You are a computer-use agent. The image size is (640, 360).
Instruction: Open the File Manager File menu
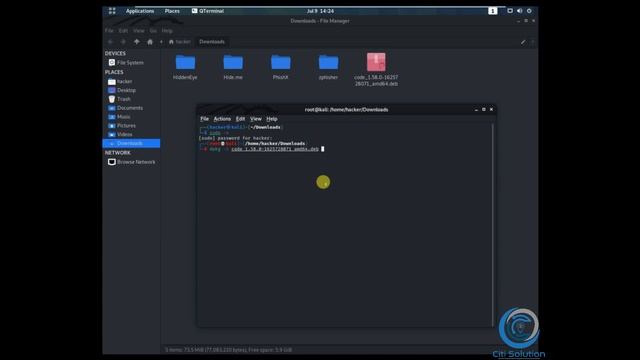point(109,31)
